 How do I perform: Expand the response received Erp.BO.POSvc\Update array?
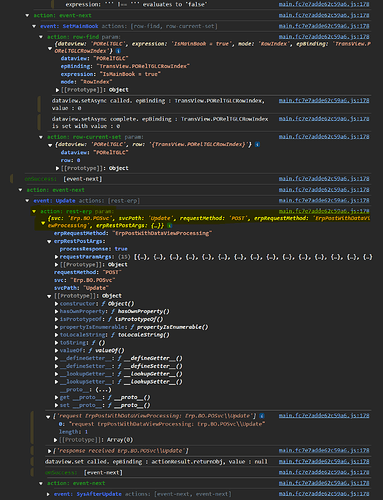(x=49, y=451)
